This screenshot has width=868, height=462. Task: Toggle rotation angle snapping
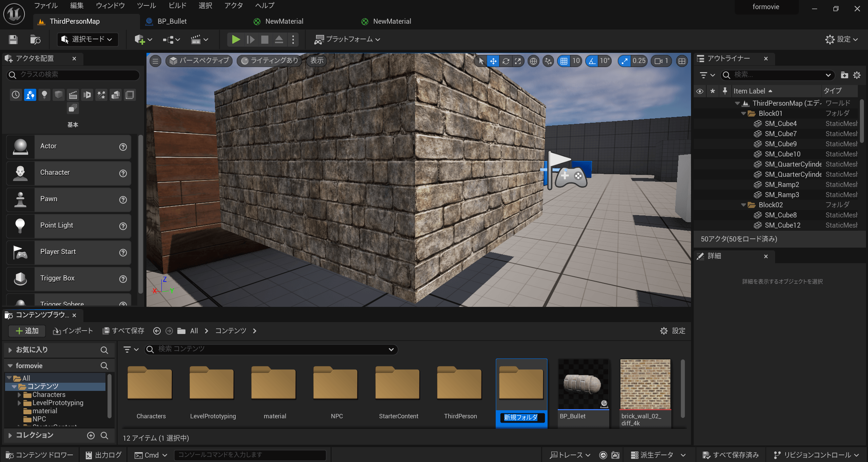coord(592,61)
